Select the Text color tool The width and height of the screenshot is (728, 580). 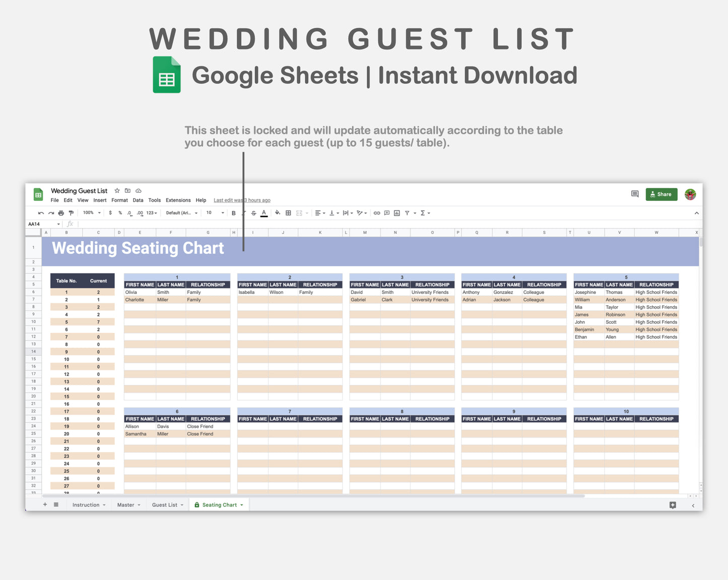pos(263,212)
